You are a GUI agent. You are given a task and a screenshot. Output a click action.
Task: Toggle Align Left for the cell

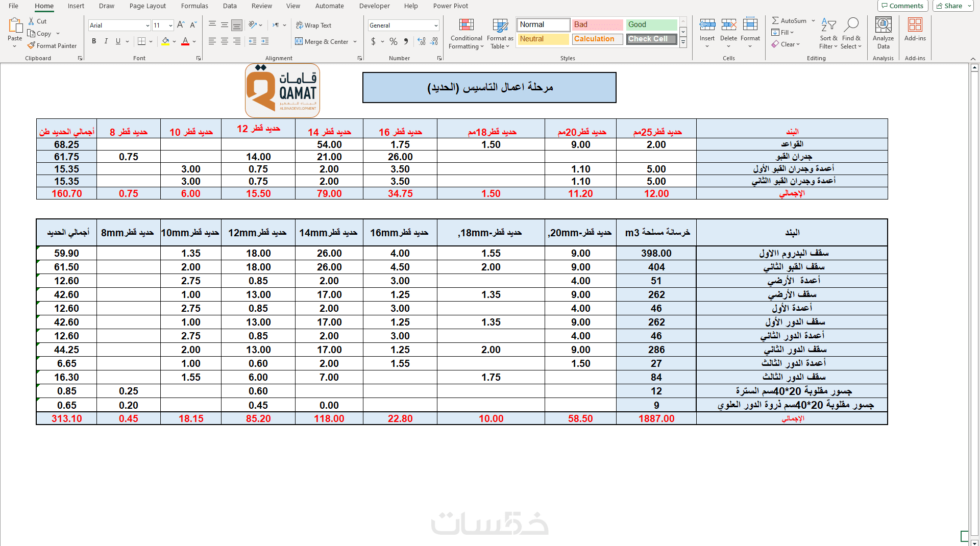point(212,41)
